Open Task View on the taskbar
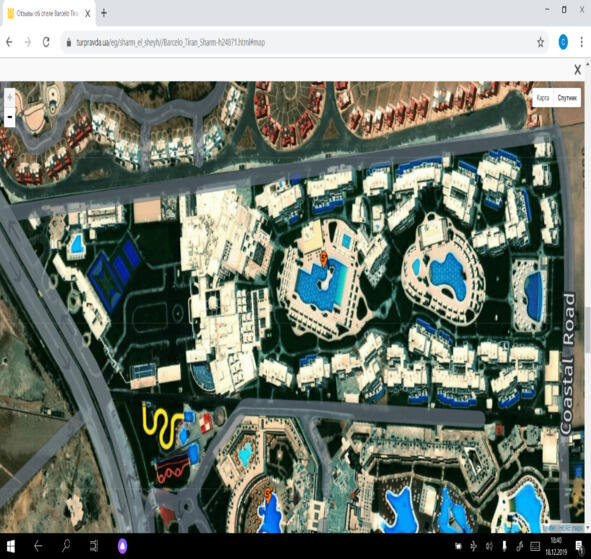 94,546
